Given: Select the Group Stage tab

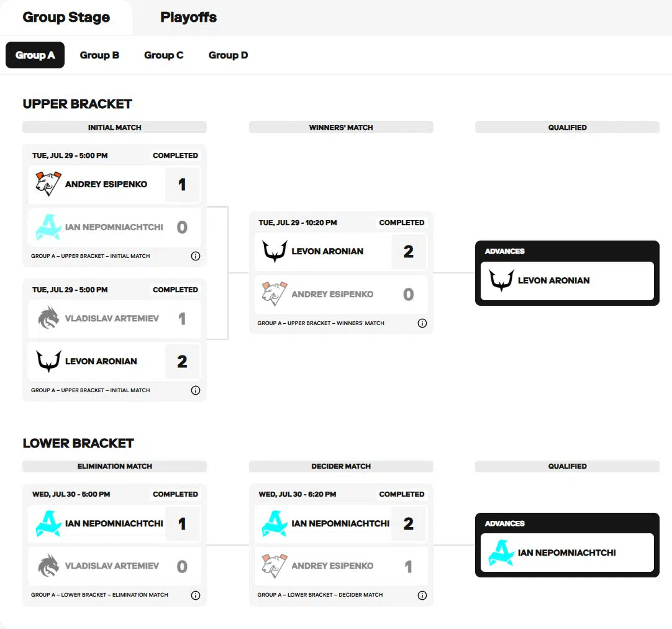Looking at the screenshot, I should click(x=66, y=17).
